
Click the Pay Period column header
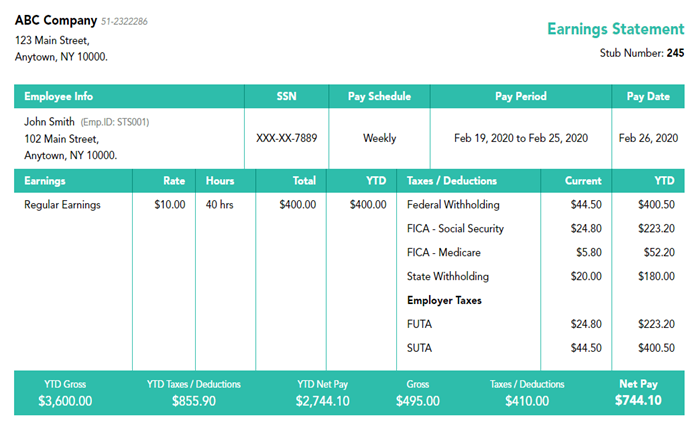tap(521, 97)
